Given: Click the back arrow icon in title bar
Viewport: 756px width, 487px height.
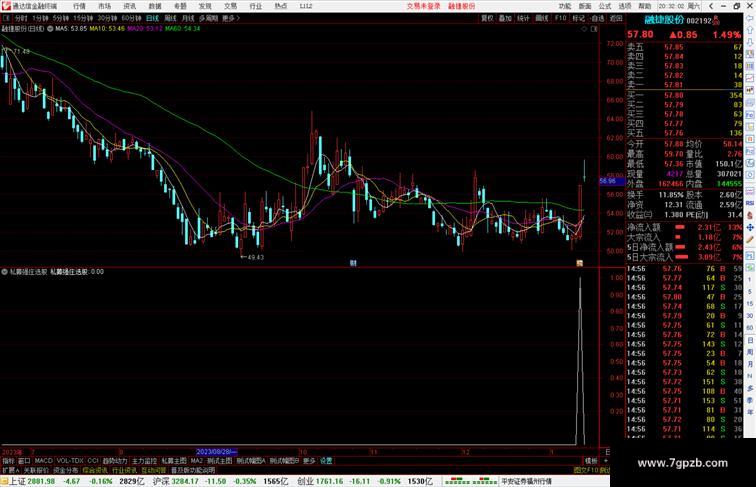Looking at the screenshot, I should [711, 6].
